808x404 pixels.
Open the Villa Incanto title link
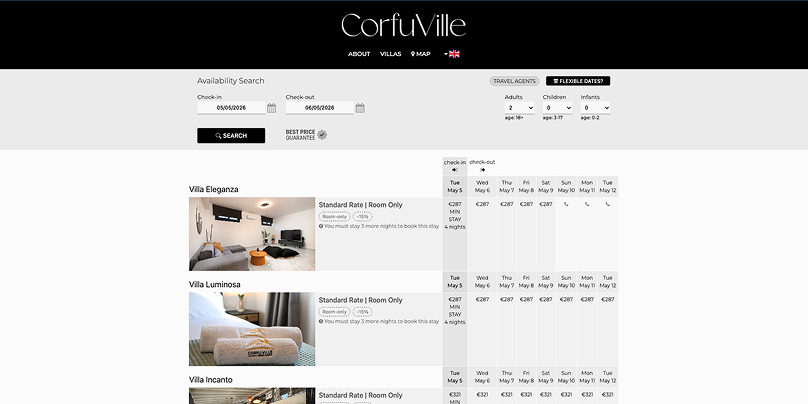[x=210, y=380]
